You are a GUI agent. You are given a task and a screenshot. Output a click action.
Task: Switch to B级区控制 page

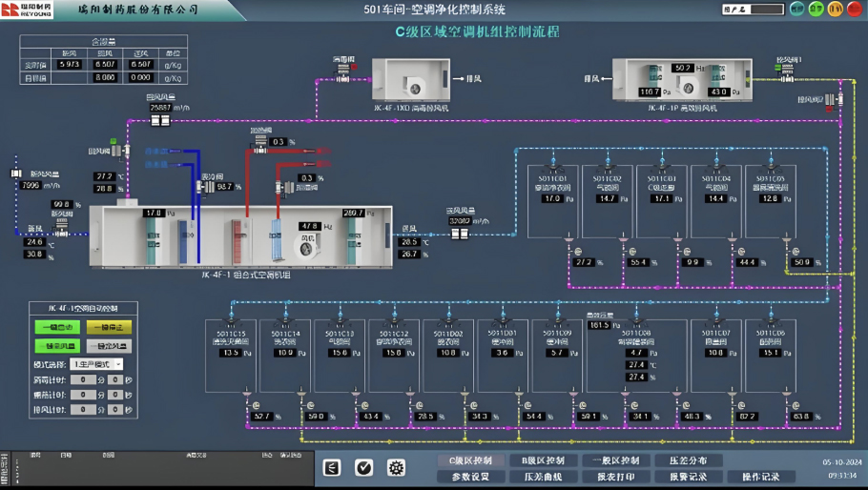(543, 460)
